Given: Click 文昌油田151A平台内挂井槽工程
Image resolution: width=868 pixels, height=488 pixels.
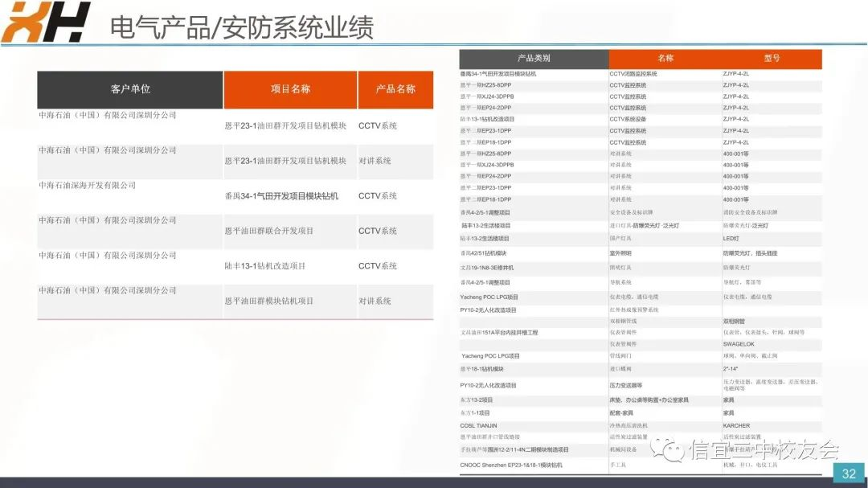Looking at the screenshot, I should 499,333.
